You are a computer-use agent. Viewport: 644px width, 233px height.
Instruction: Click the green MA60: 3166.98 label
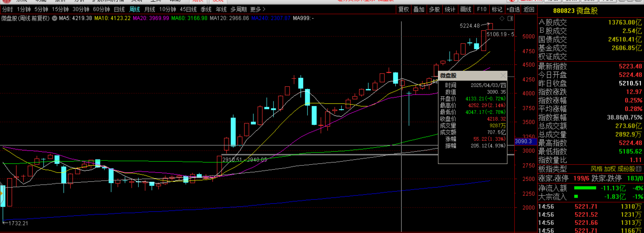point(189,18)
